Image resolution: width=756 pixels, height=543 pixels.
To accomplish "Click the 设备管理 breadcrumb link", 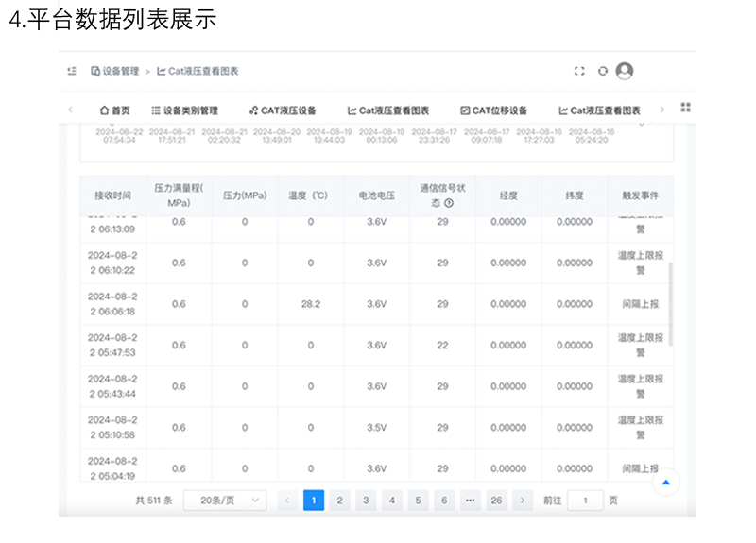I will (x=114, y=71).
